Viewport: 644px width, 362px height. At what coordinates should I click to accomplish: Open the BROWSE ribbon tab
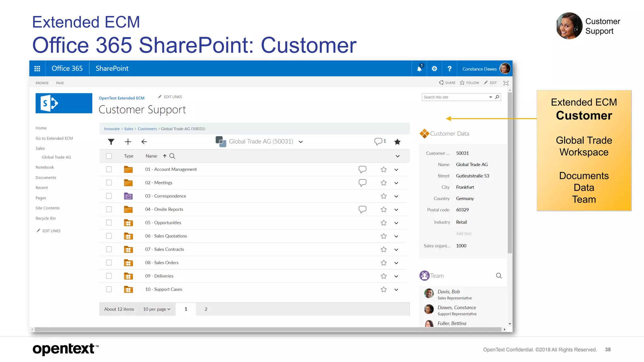[x=42, y=83]
